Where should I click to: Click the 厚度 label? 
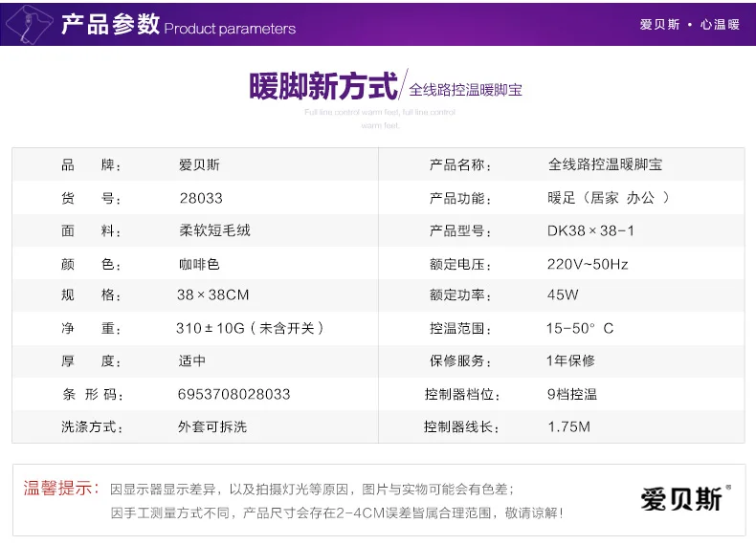coord(91,360)
